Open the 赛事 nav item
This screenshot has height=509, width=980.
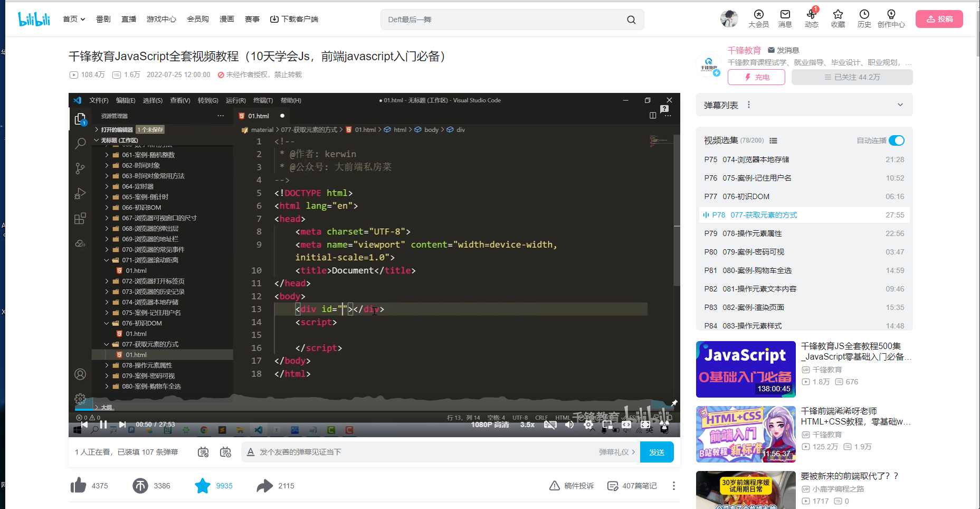coord(252,19)
